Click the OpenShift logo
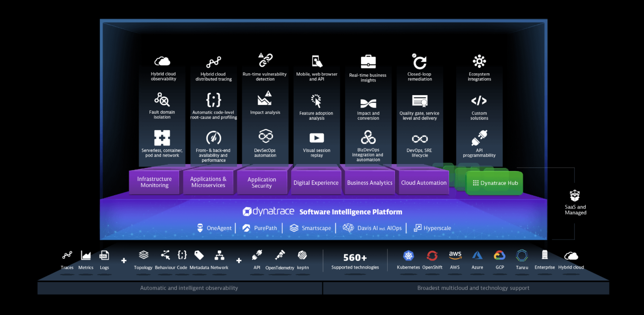Screen dimensions: 644x315 [432, 256]
